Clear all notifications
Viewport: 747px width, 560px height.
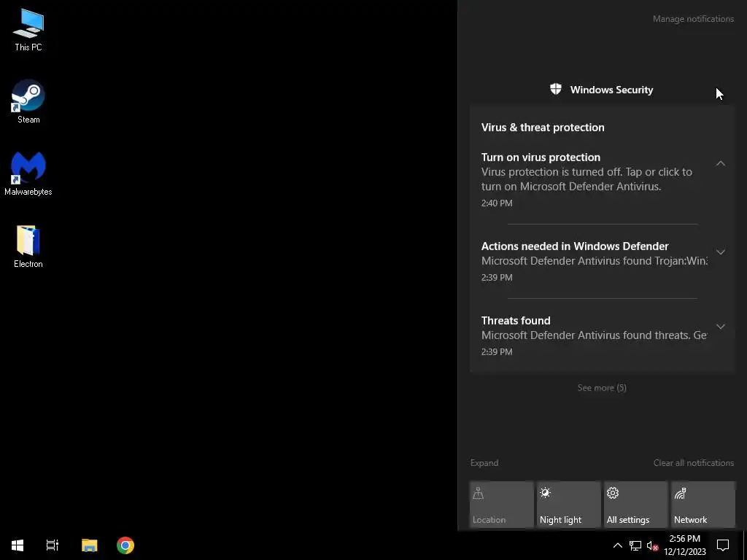694,463
